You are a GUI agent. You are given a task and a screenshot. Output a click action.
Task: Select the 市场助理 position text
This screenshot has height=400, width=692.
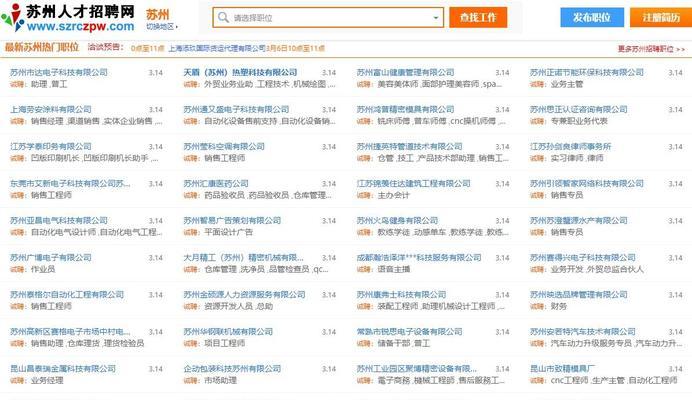pos(220,381)
